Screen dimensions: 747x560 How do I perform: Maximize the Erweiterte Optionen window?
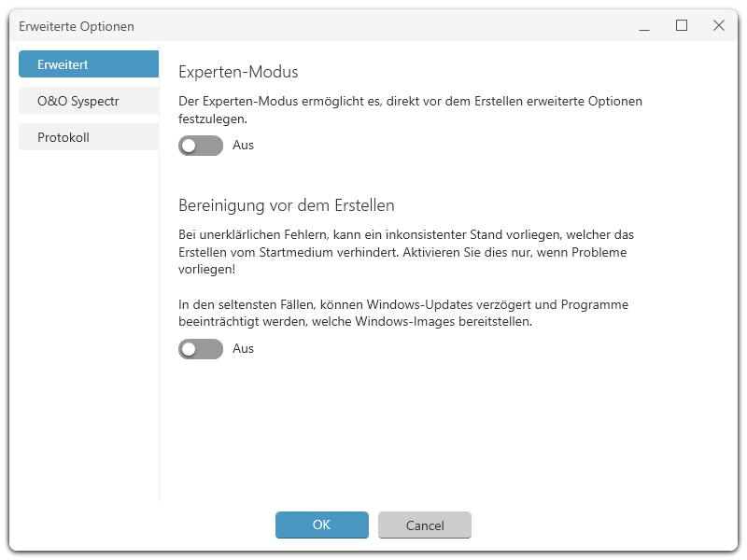(x=682, y=26)
